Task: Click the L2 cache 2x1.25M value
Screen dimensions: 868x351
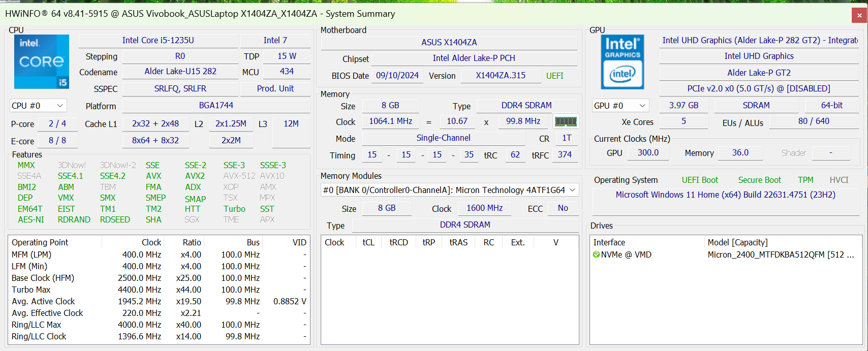Action: click(x=231, y=123)
